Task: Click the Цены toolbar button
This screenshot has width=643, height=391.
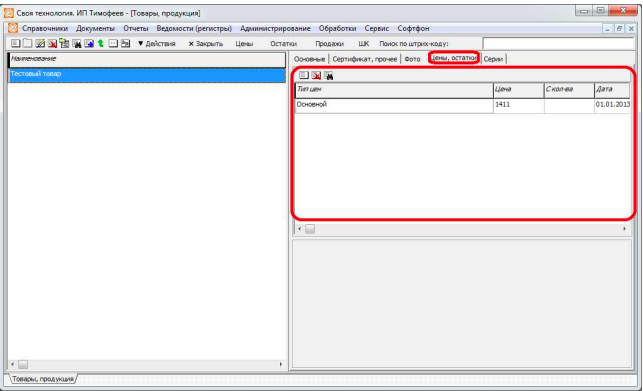Action: coord(244,43)
